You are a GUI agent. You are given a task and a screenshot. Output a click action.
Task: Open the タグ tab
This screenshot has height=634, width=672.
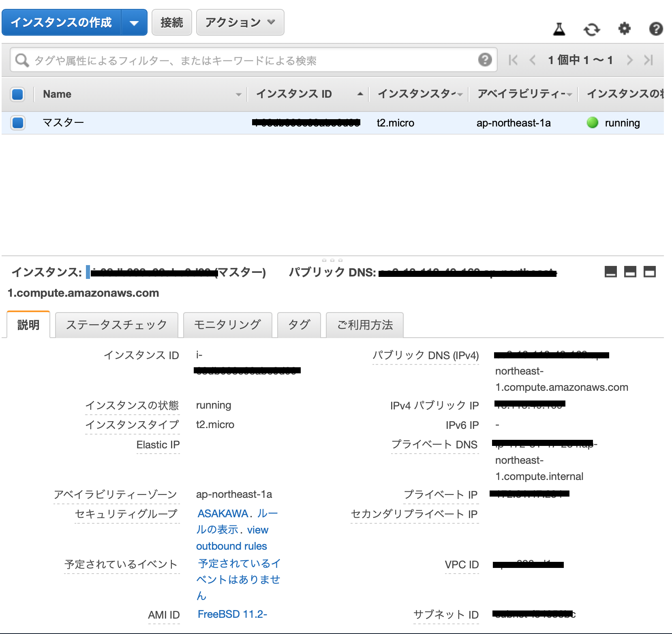point(299,325)
